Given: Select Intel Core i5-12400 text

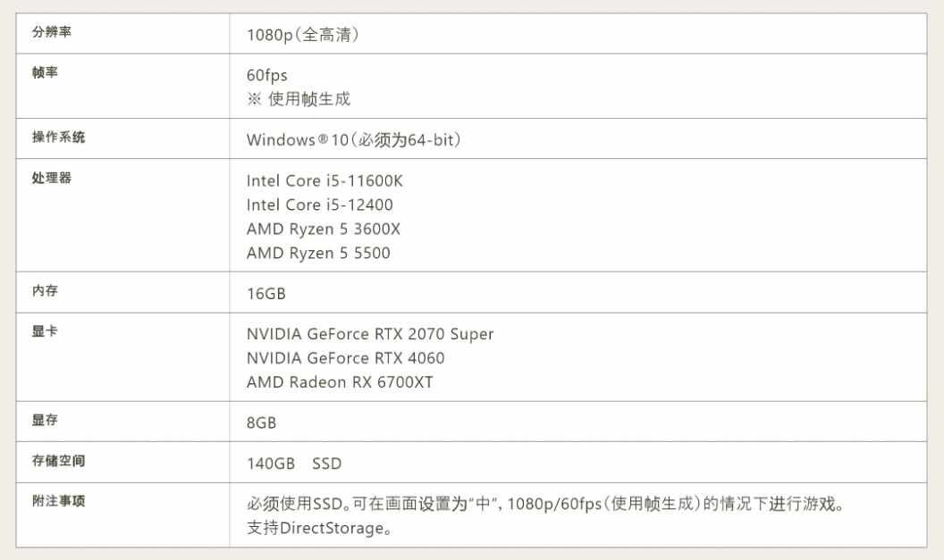Looking at the screenshot, I should [319, 205].
